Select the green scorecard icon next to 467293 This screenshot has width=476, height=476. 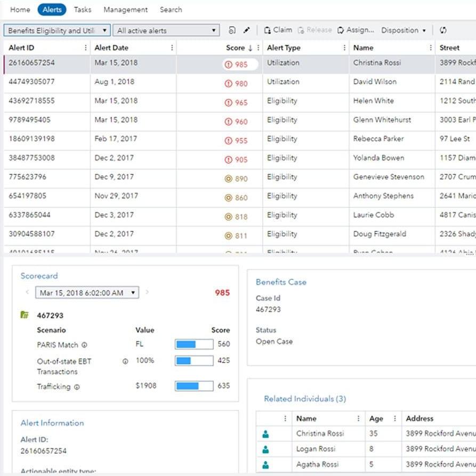tap(24, 314)
